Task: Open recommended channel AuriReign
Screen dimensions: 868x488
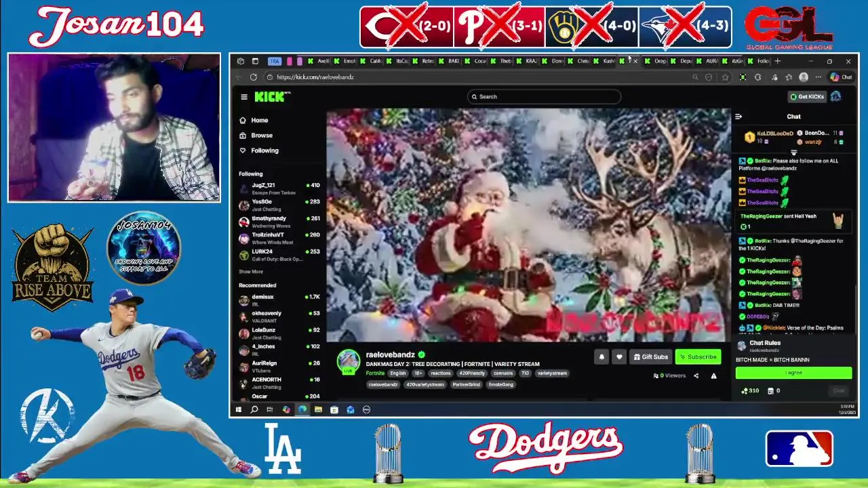Action: pyautogui.click(x=279, y=366)
